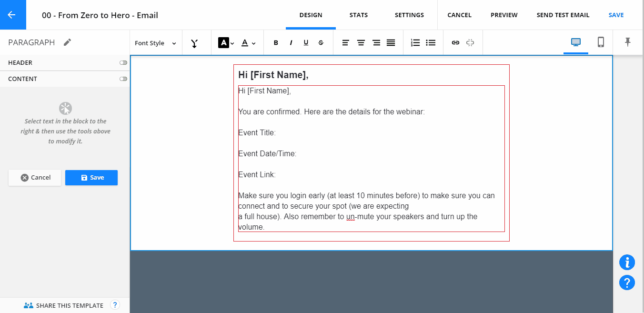This screenshot has width=644, height=313.
Task: Justify the paragraph text
Action: click(391, 43)
